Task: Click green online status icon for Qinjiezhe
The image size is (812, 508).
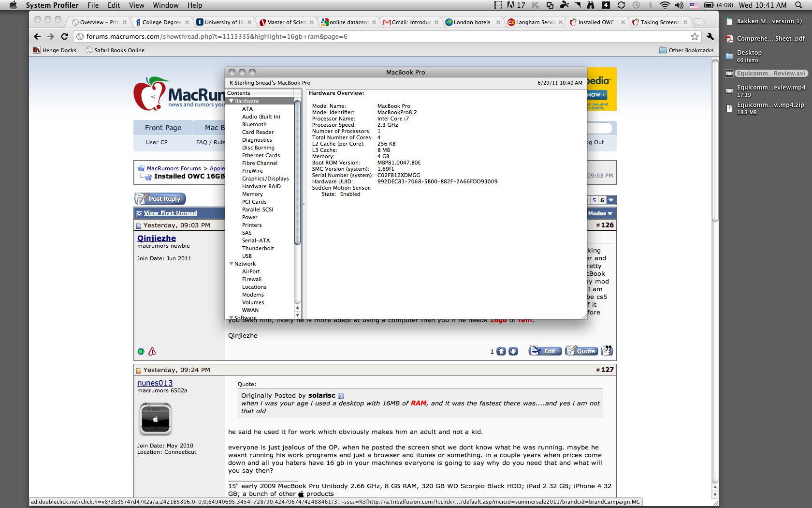Action: click(141, 352)
